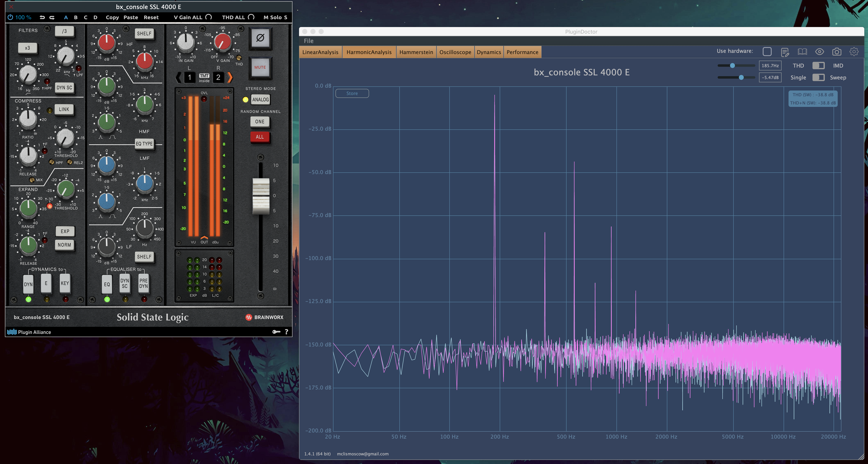Open the PluginDoctor manual book icon
This screenshot has width=868, height=464.
click(802, 52)
